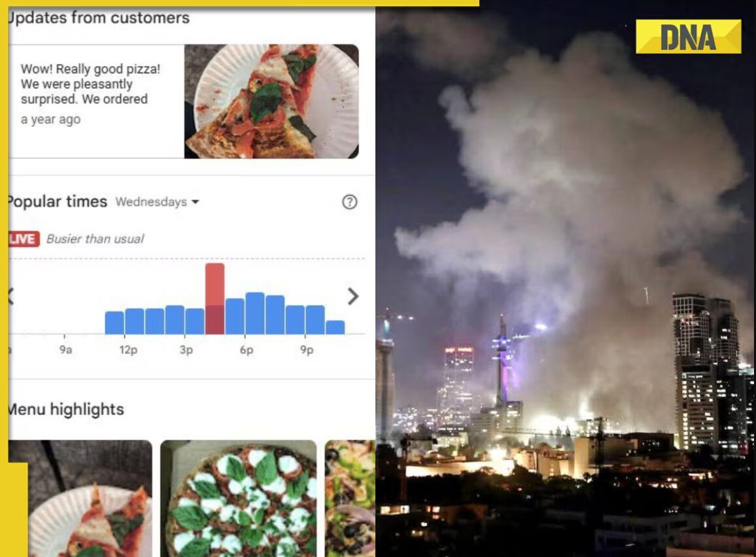Click the Busier than usual label
756x557 pixels.
[95, 239]
